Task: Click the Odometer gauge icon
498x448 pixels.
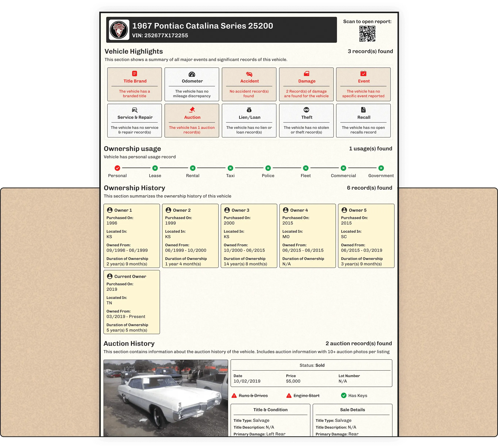Action: point(192,74)
